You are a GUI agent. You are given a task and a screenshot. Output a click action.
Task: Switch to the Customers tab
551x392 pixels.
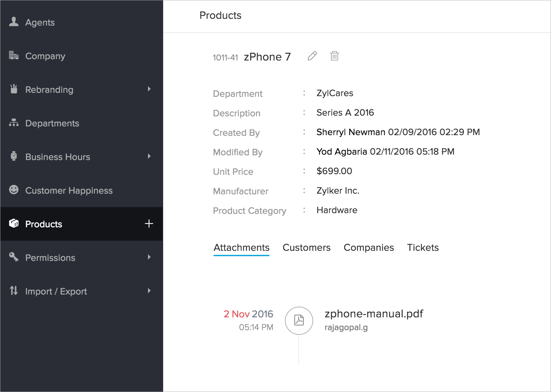click(306, 248)
